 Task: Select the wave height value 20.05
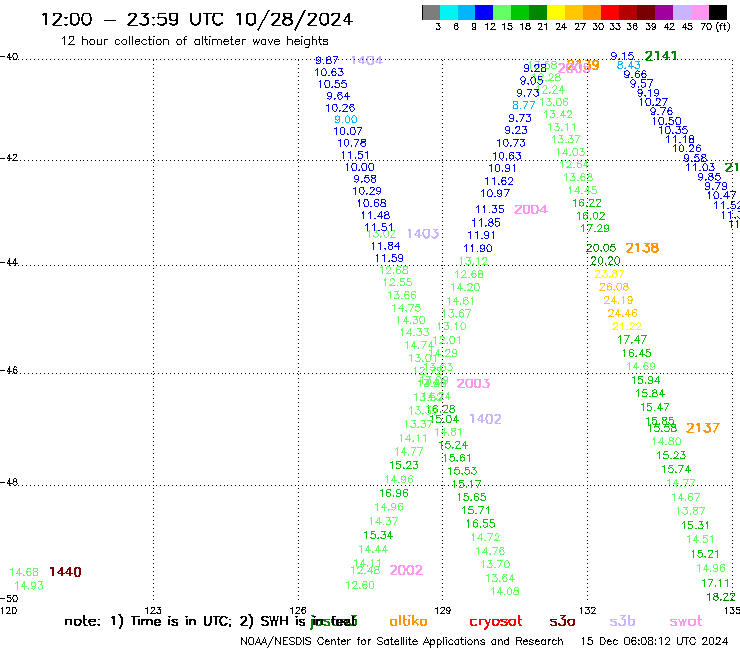coord(601,248)
